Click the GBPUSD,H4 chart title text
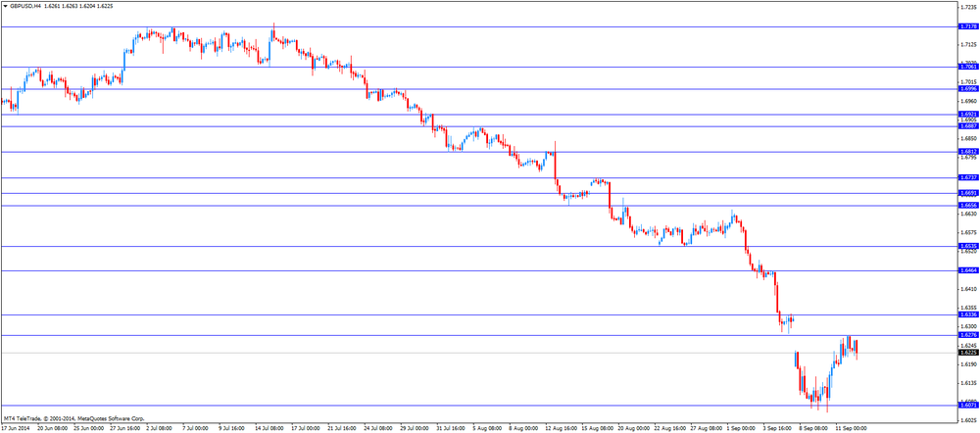Screen dimensions: 980x433 point(24,4)
